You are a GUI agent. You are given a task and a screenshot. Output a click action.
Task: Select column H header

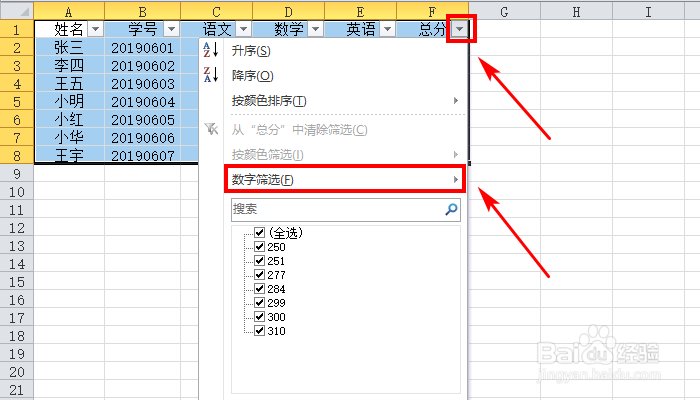pyautogui.click(x=576, y=11)
